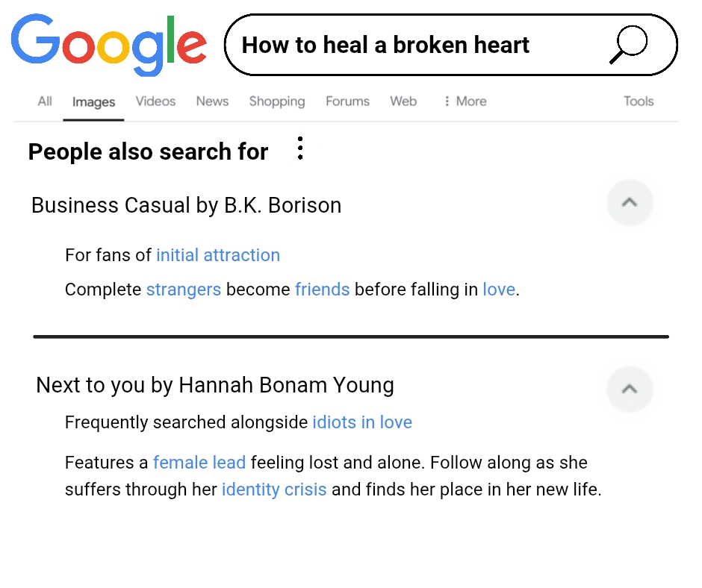
Task: Select the Web tab
Action: coord(403,101)
